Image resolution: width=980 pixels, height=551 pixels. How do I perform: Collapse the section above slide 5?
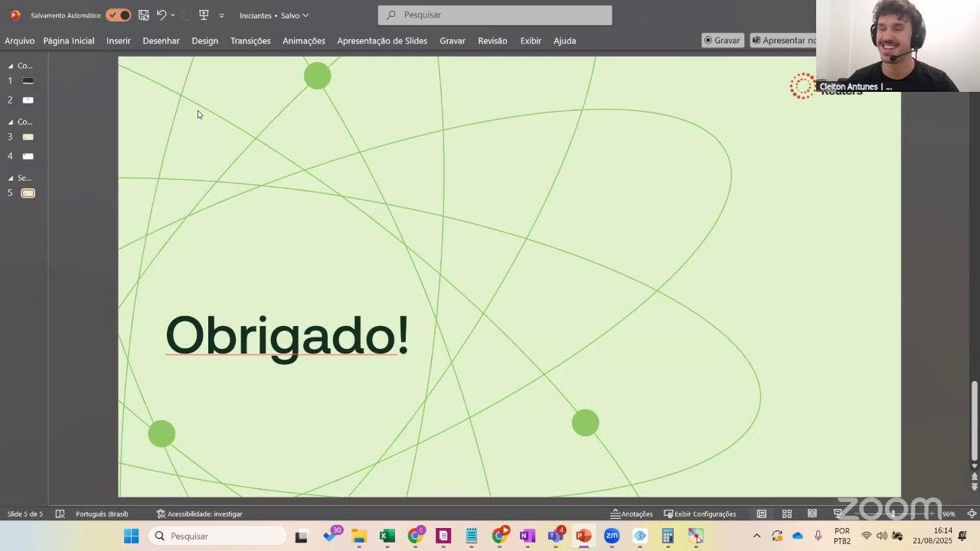click(x=11, y=178)
